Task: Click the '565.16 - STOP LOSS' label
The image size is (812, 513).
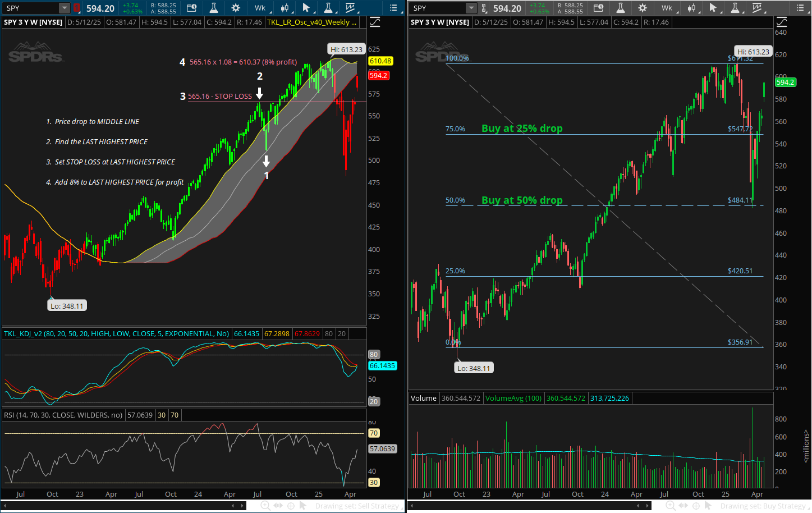Action: [220, 97]
